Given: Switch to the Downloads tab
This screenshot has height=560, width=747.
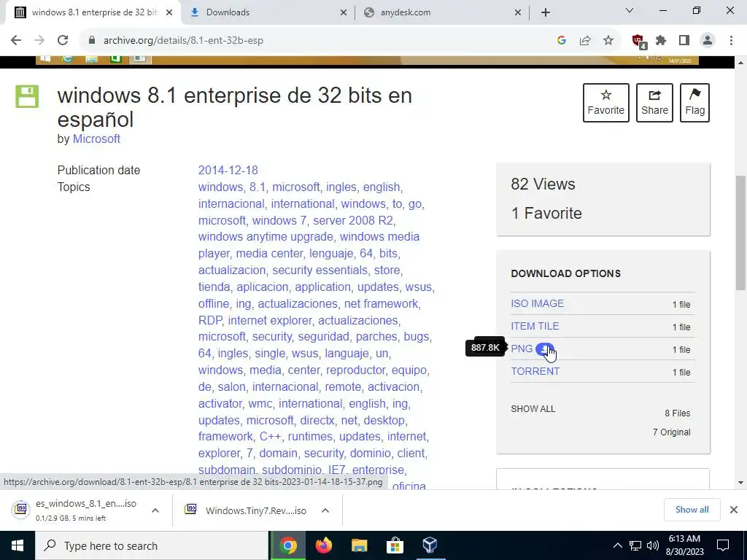Looking at the screenshot, I should click(268, 12).
